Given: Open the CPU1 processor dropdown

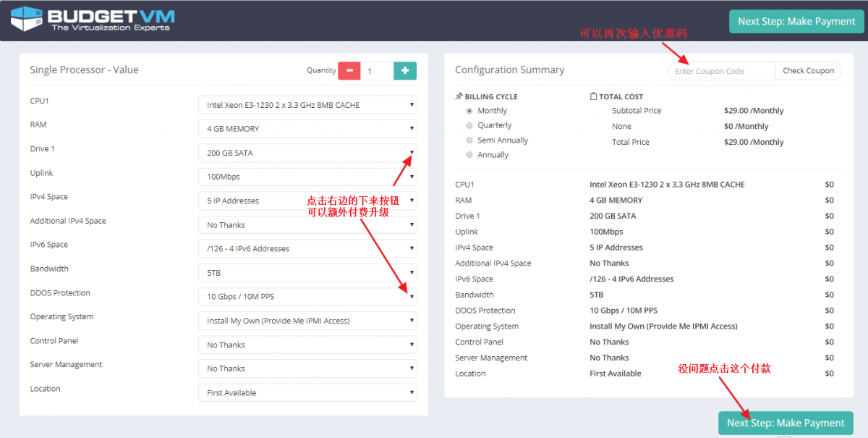Looking at the screenshot, I should point(307,105).
